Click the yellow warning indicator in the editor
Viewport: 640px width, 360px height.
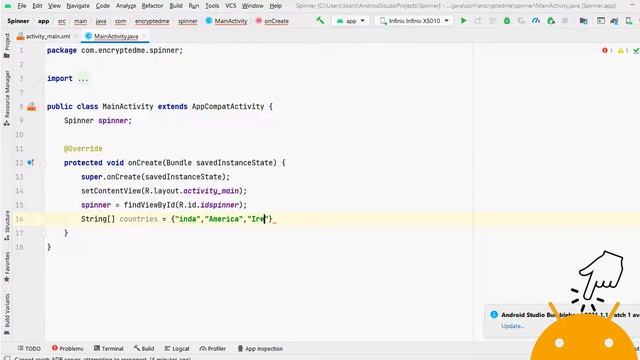[x=623, y=51]
